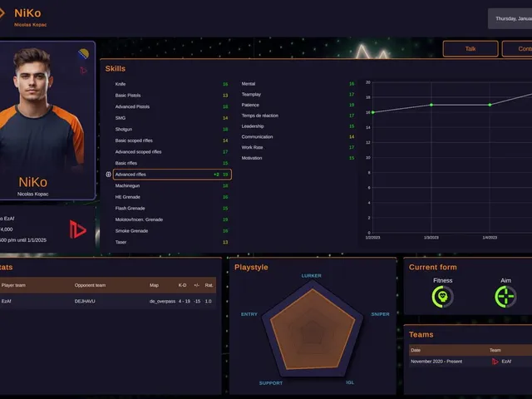Click the Machinegun skill row
532x399 pixels.
coord(171,185)
